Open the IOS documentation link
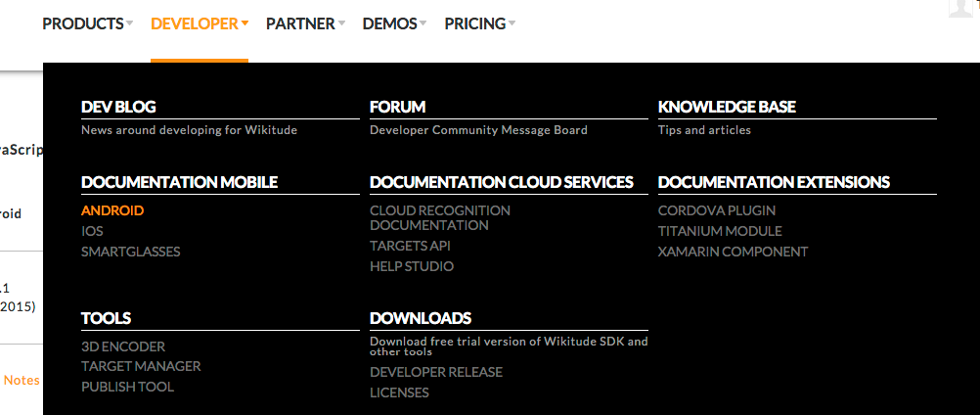Viewport: 980px width, 415px height. coord(92,231)
